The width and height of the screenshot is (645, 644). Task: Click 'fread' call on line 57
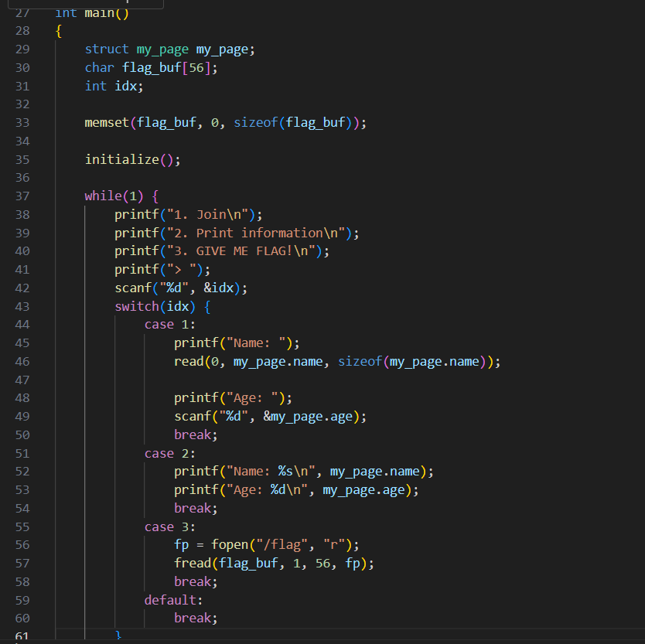point(193,564)
